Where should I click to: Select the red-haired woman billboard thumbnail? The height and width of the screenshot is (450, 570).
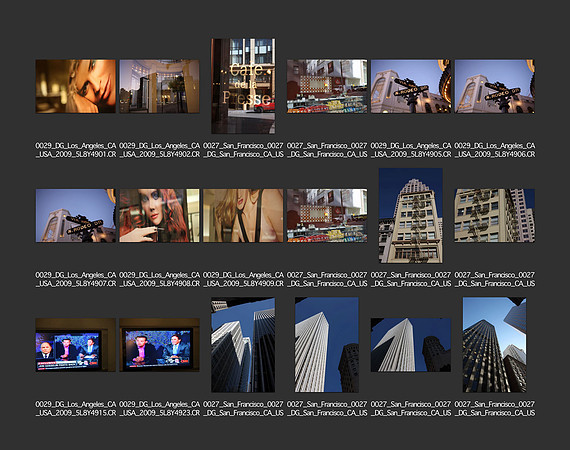tap(159, 215)
